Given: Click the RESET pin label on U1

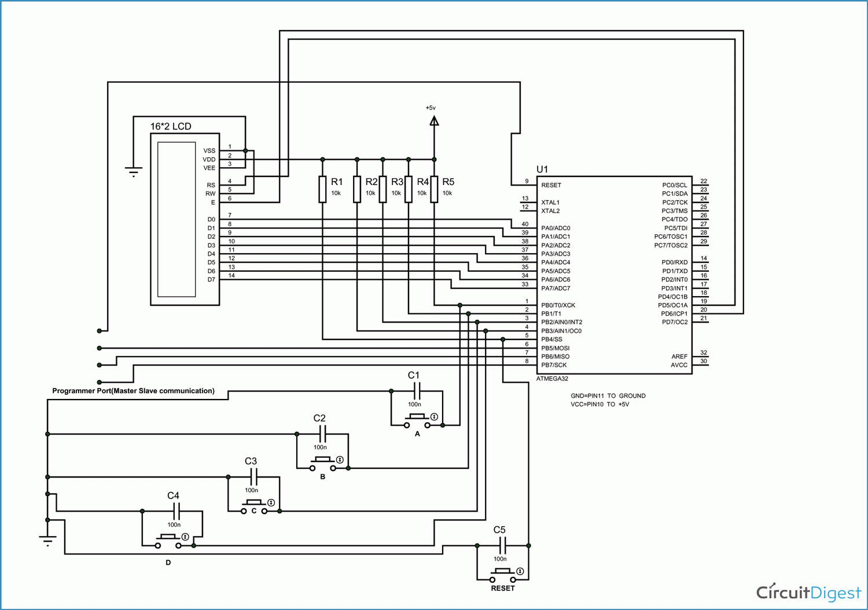Looking at the screenshot, I should [551, 185].
